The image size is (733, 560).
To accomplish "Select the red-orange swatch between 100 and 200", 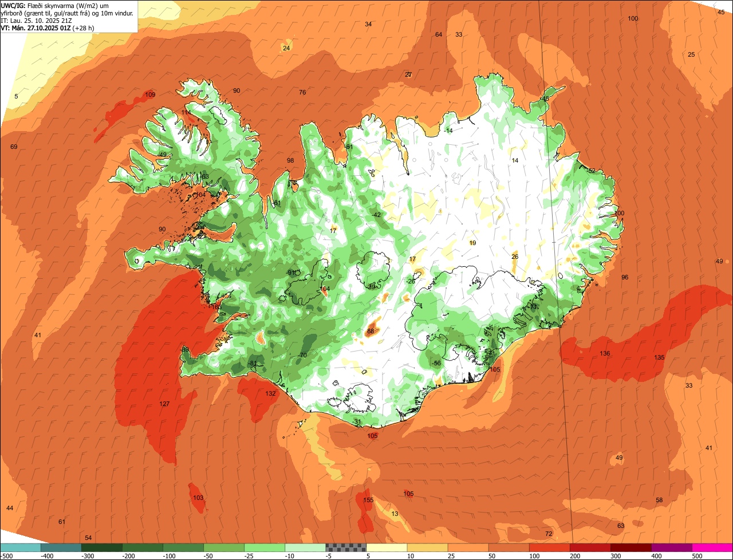I will click(x=549, y=547).
